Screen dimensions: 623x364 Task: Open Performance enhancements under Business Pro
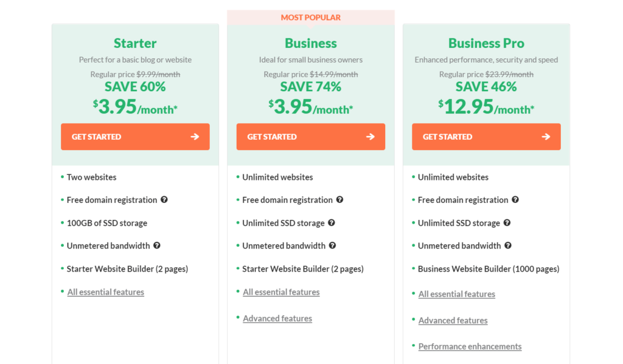point(470,346)
